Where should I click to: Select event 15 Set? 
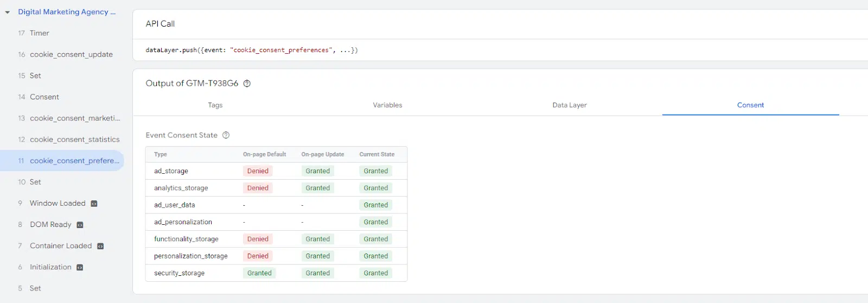point(35,76)
